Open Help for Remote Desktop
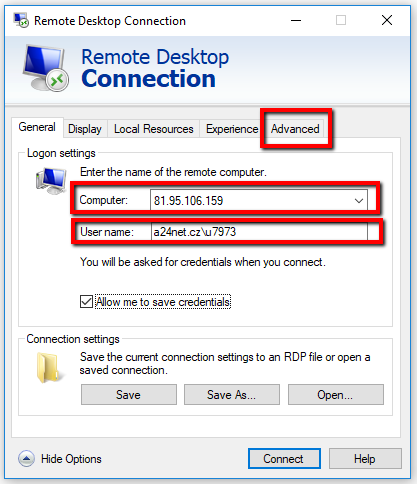Viewport: 417px width, 484px height. tap(365, 459)
